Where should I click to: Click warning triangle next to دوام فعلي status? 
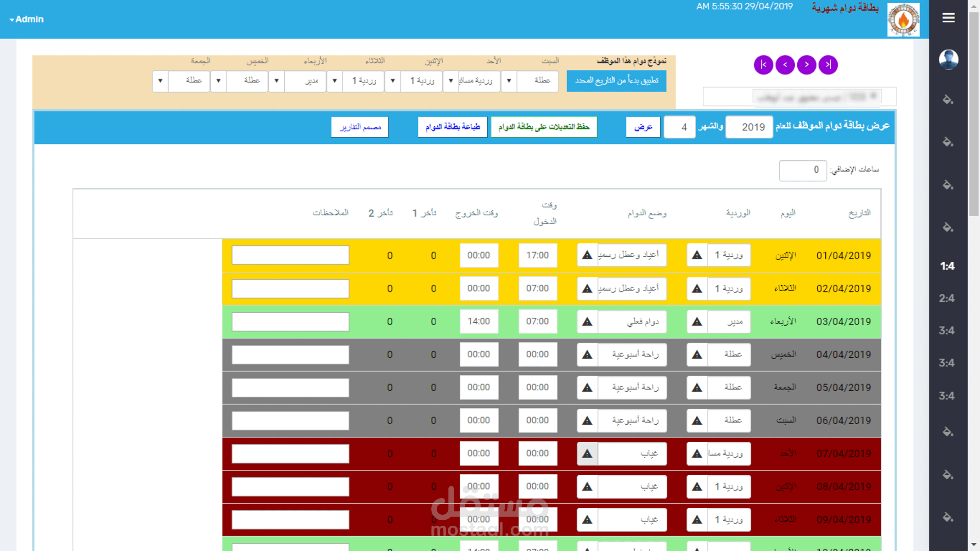tap(587, 321)
